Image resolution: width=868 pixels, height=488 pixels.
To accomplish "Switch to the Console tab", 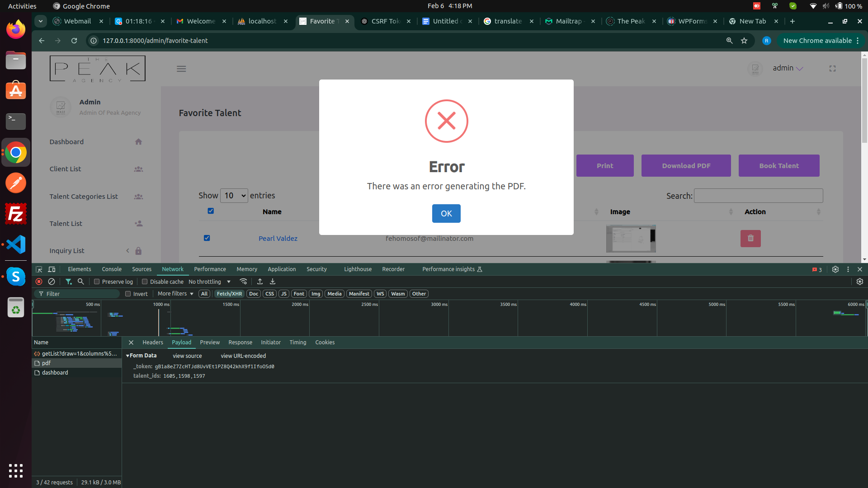I will (112, 269).
